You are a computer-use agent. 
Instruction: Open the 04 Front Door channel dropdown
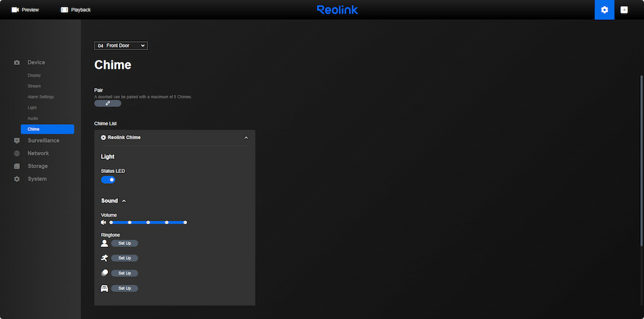tap(121, 46)
